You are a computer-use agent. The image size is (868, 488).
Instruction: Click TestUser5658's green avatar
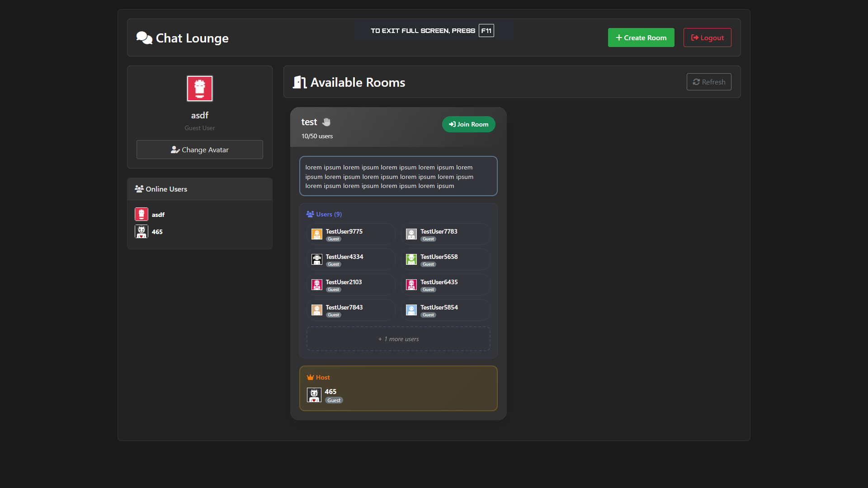(411, 259)
